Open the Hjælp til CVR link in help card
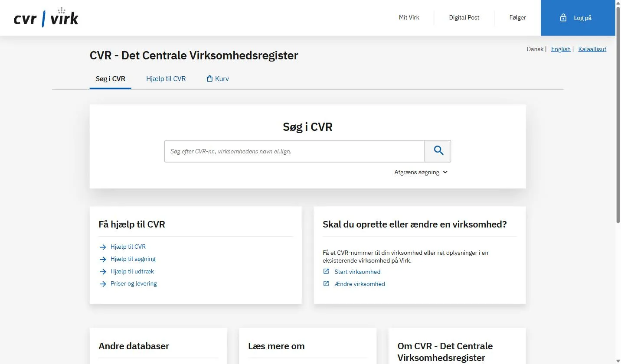The height and width of the screenshot is (364, 621). [128, 247]
